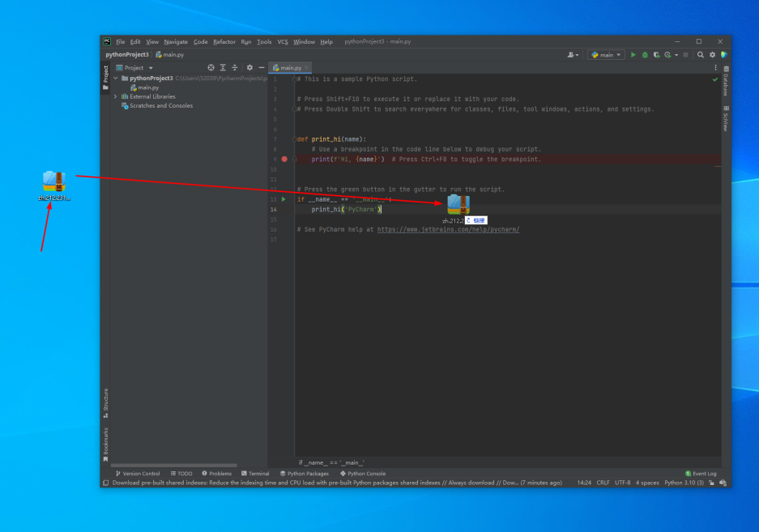Open the Event Log
759x532 pixels.
coord(701,474)
